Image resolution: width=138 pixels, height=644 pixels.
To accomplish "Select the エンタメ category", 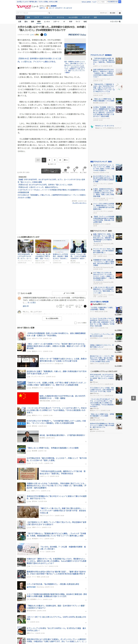I will click(x=47, y=21).
